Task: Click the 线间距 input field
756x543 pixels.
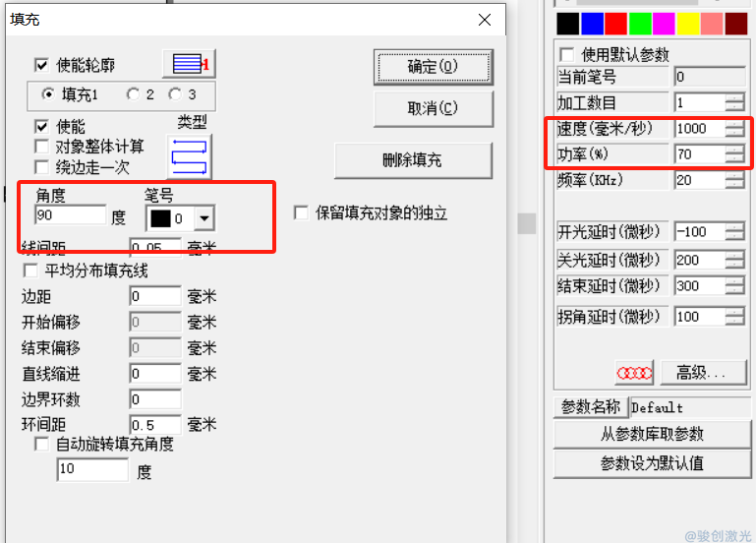Action: (x=155, y=247)
